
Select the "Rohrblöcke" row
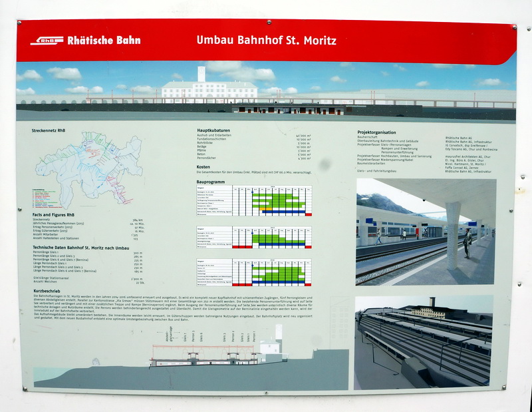(x=254, y=143)
